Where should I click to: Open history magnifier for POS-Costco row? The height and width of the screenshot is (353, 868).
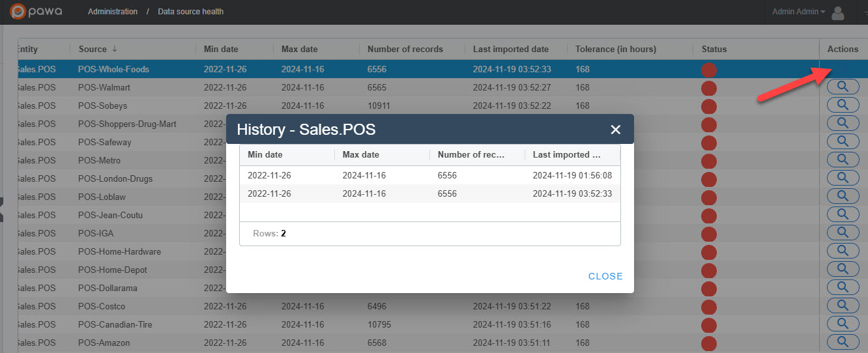[x=843, y=305]
